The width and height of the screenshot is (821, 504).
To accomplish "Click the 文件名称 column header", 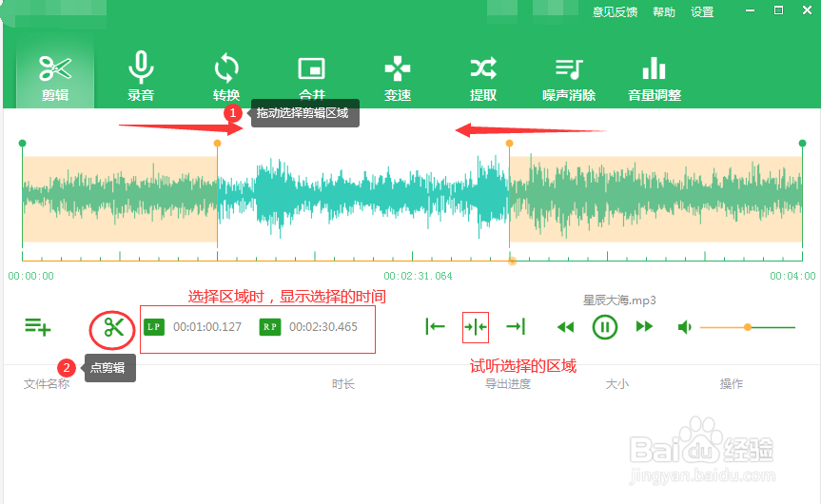I will tap(47, 384).
